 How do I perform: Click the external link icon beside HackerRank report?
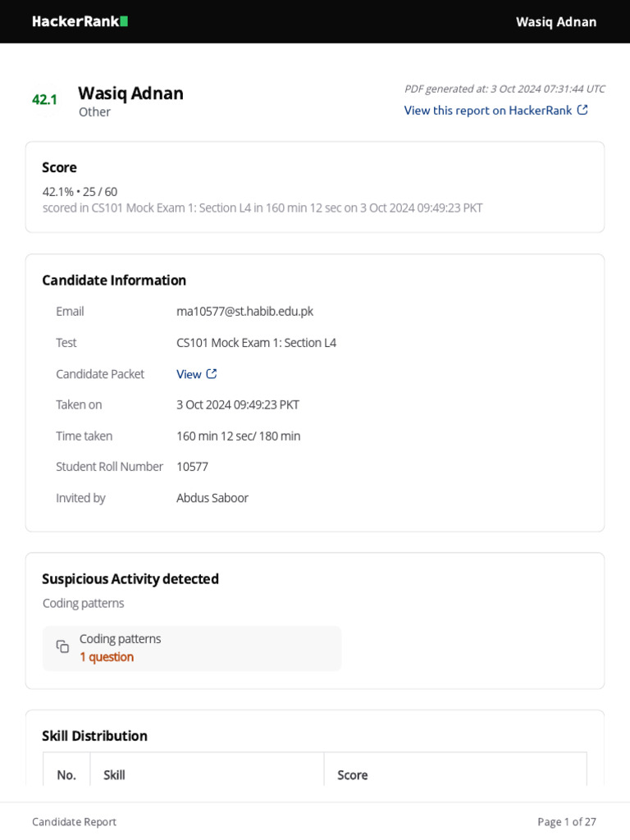point(582,110)
